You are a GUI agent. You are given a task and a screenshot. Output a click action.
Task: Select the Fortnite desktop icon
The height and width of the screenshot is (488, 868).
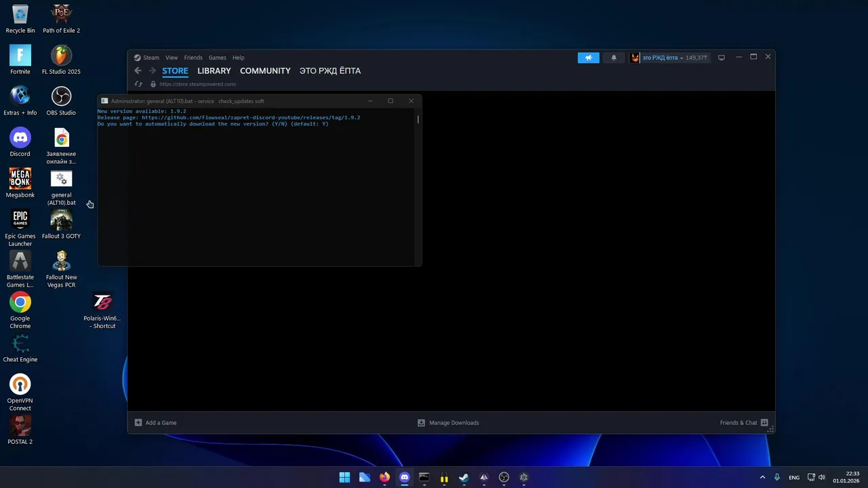click(20, 60)
